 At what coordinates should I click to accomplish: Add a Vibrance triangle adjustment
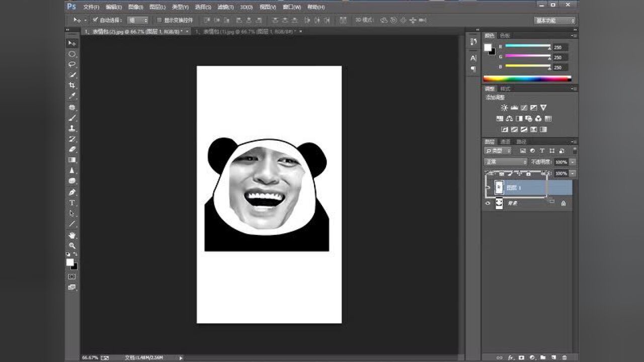543,108
